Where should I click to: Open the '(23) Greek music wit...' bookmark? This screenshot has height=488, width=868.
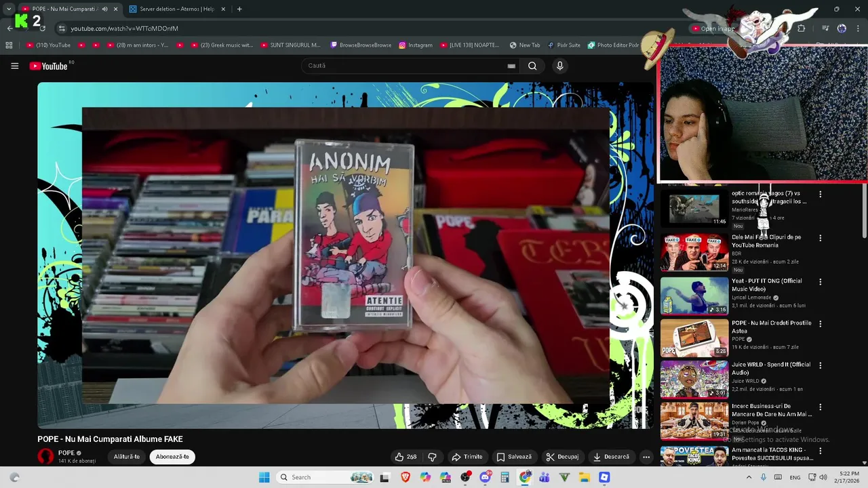click(x=222, y=45)
